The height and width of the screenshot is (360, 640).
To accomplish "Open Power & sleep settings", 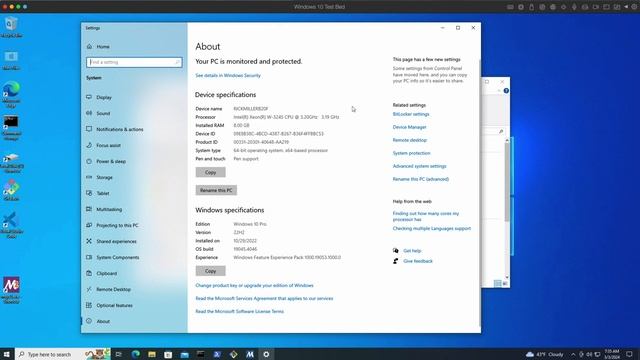I will [x=111, y=161].
